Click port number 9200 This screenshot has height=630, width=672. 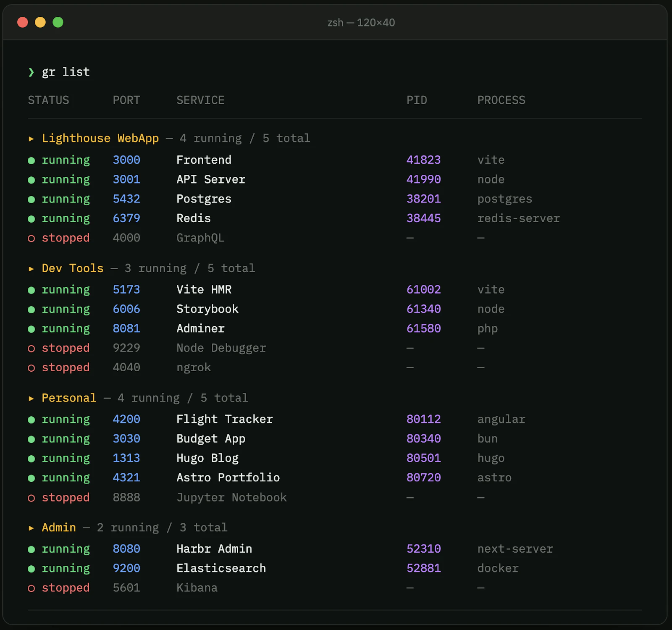(126, 568)
